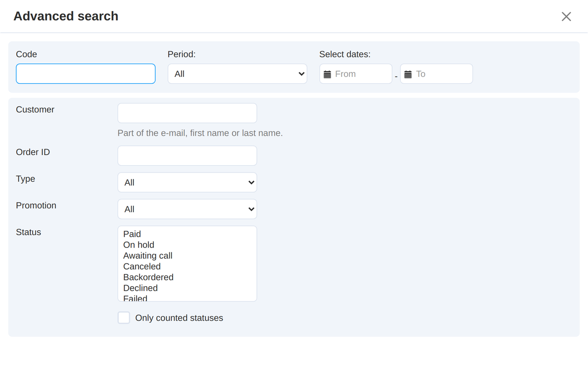
Task: Expand the Type dropdown
Action: click(x=187, y=182)
